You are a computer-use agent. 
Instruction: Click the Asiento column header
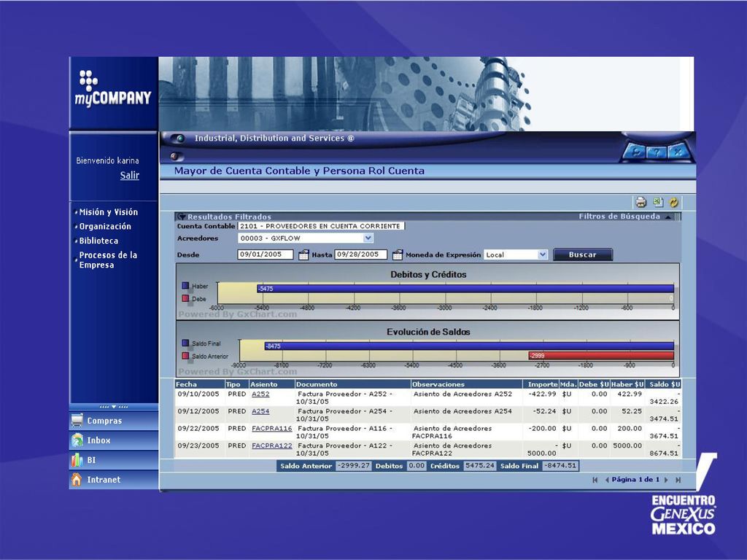click(x=271, y=384)
